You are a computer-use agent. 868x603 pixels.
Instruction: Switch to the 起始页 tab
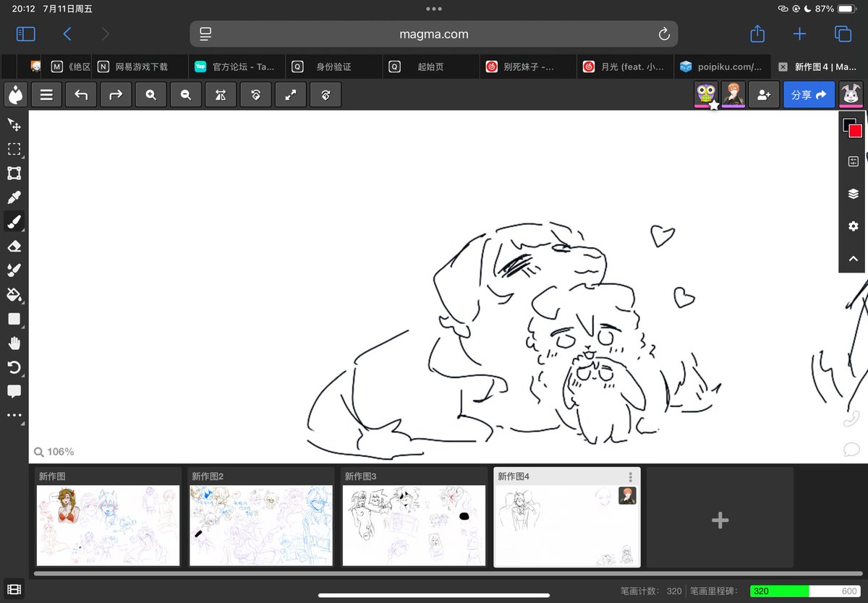431,67
